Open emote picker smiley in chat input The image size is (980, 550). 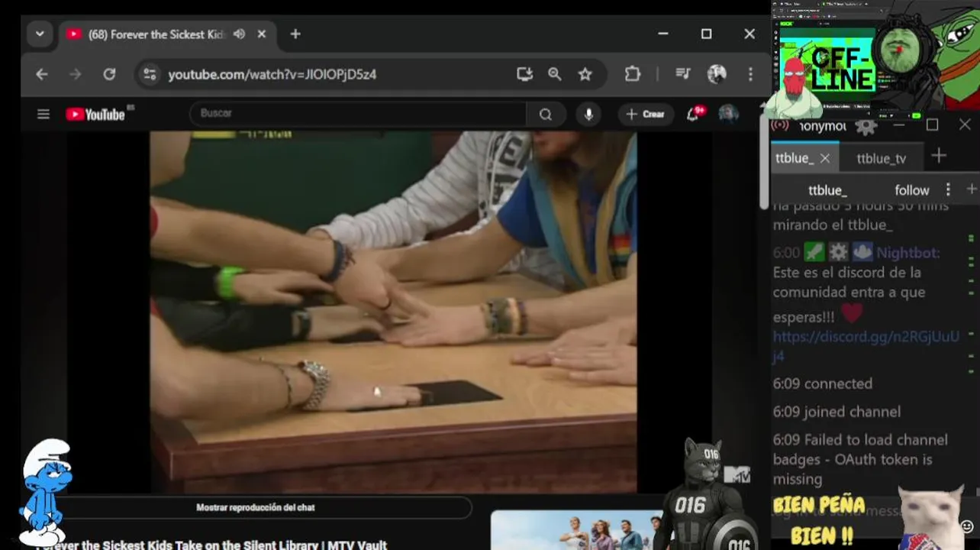[966, 526]
